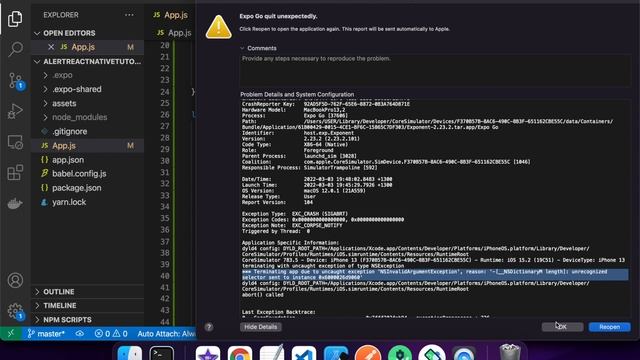Click OK in crash dialog
This screenshot has width=640, height=360.
click(x=562, y=327)
